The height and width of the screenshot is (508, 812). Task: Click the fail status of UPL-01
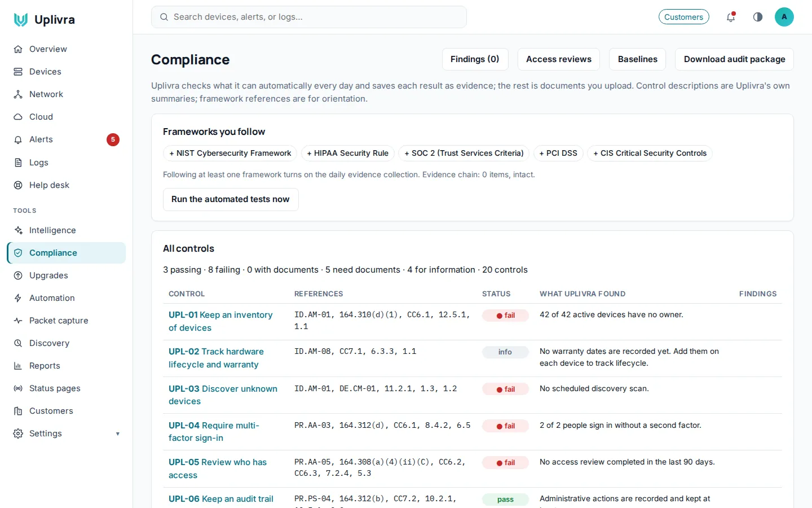(505, 316)
